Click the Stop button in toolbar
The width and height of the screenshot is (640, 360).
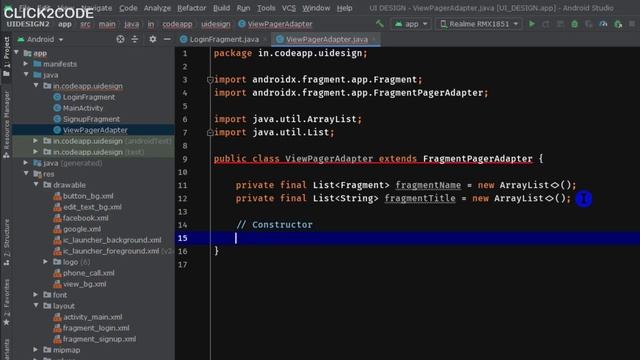coord(632,24)
